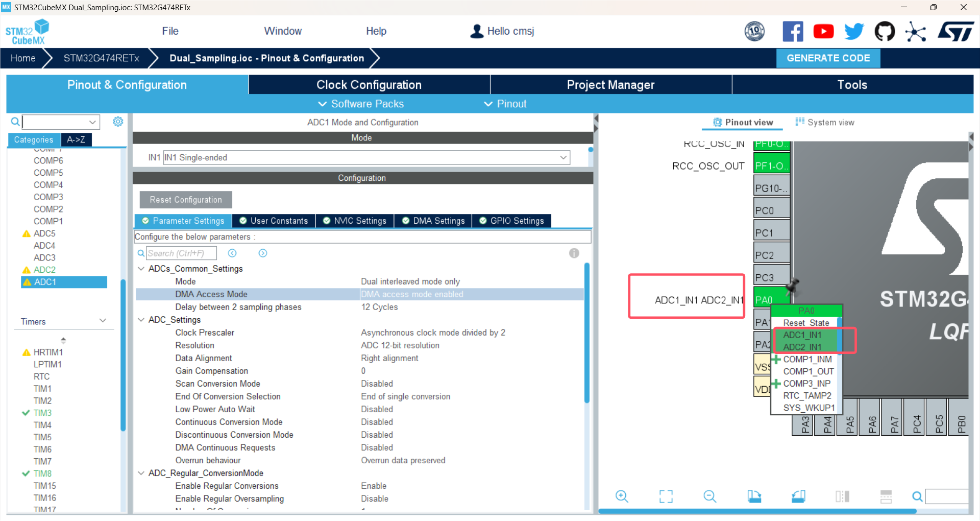Viewport: 980px width, 521px height.
Task: Open the categories settings gear
Action: pos(118,122)
